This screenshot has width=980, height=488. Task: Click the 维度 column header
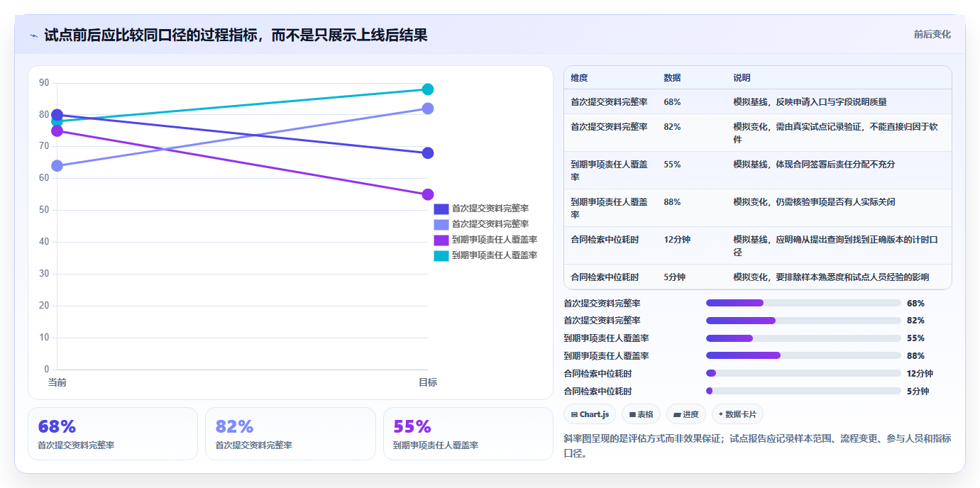click(x=579, y=78)
